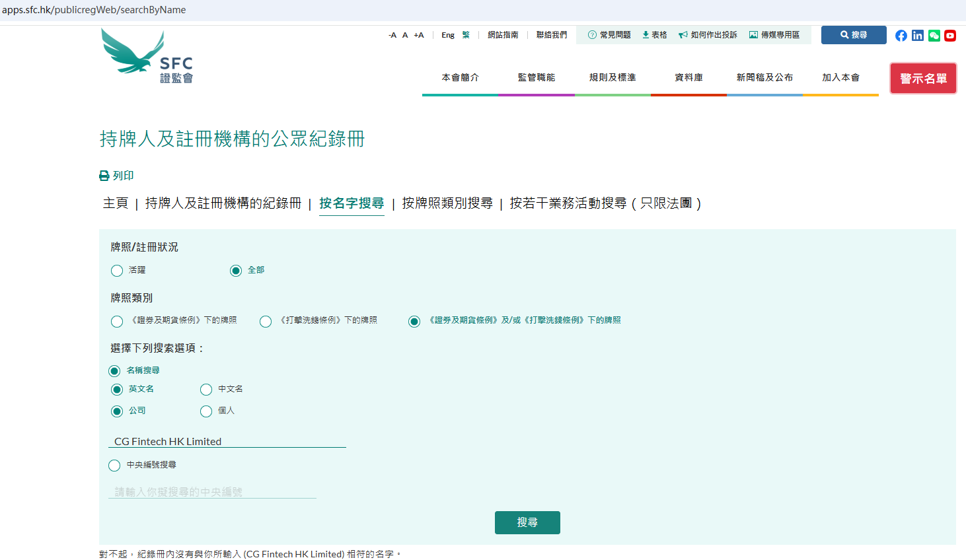Select the 個人 radio button
The image size is (966, 560).
coord(206,411)
